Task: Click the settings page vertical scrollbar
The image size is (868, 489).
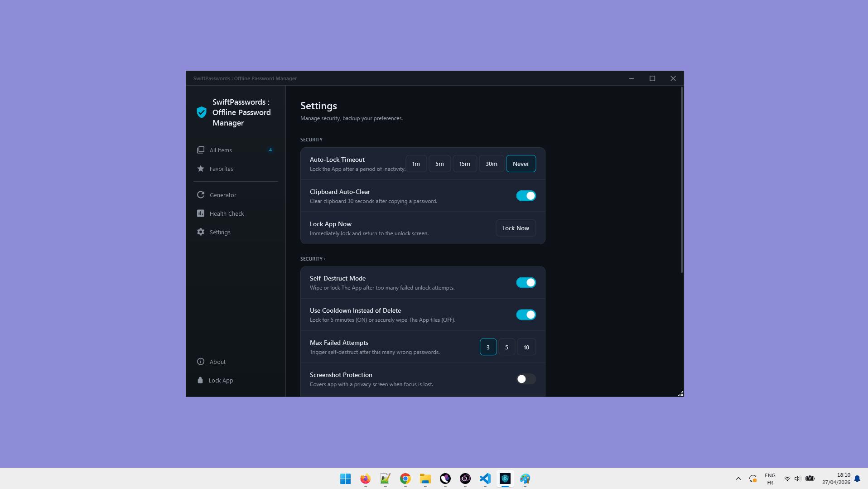Action: (x=681, y=180)
